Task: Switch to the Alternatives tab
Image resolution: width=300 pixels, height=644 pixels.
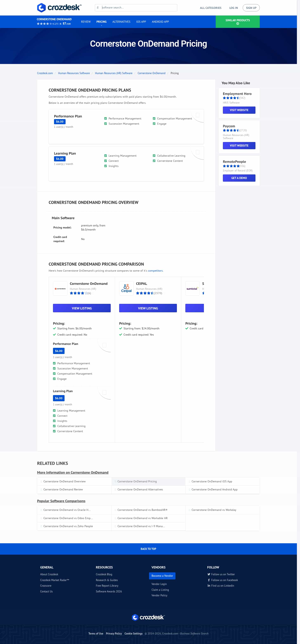Action: [121, 22]
